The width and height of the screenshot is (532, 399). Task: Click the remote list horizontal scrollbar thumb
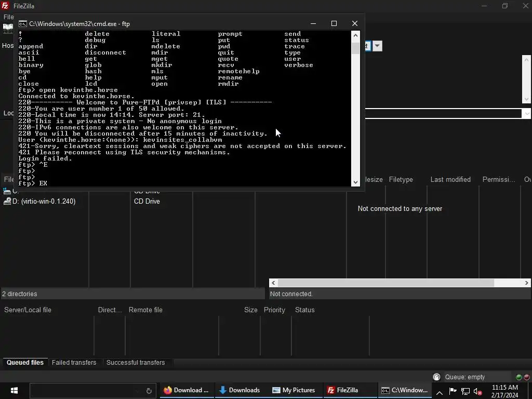386,283
